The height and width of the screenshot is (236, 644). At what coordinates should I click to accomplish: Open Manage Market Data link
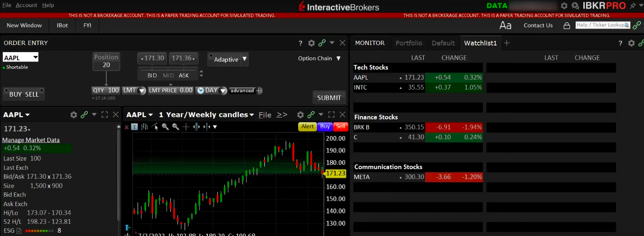tap(31, 140)
